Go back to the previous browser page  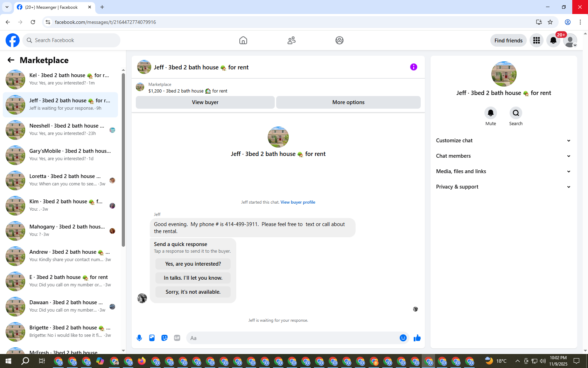point(8,22)
